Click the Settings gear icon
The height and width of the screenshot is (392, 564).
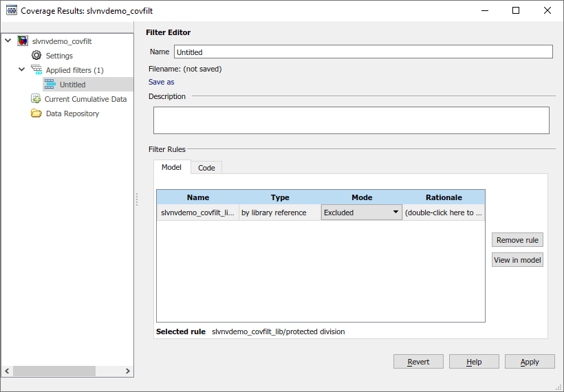click(36, 56)
